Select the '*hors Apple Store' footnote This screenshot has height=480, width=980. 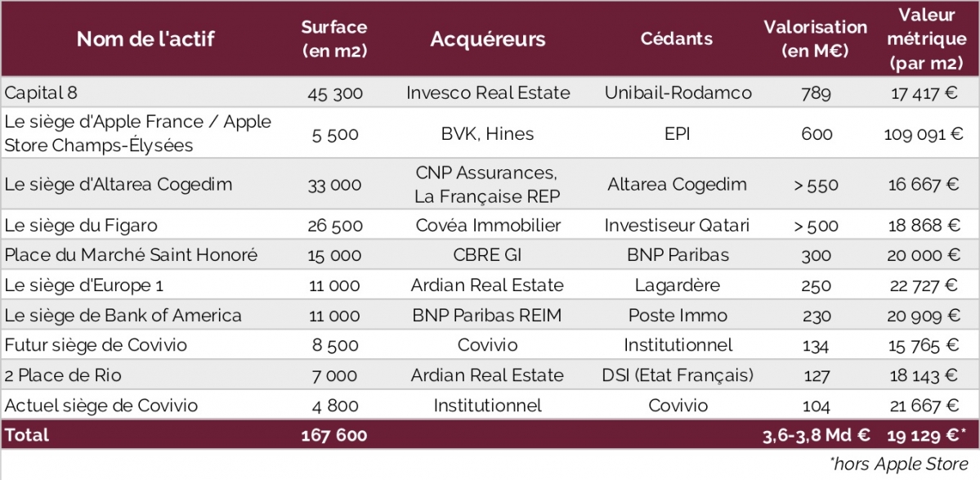[899, 464]
